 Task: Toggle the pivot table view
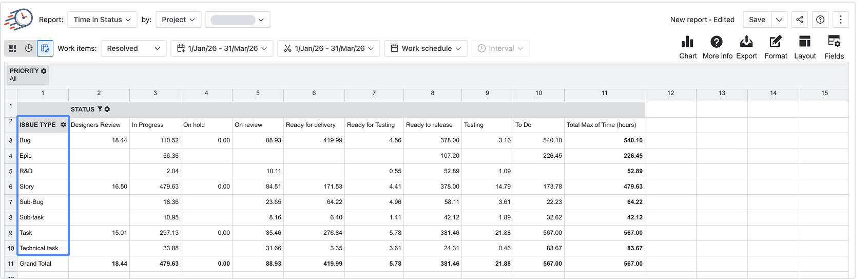[45, 48]
